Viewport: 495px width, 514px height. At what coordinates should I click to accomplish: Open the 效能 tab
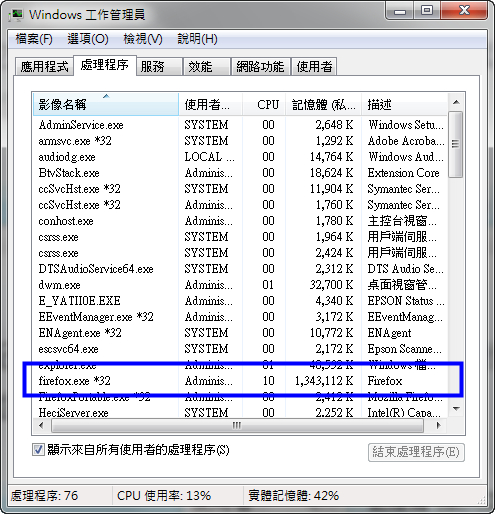click(207, 67)
